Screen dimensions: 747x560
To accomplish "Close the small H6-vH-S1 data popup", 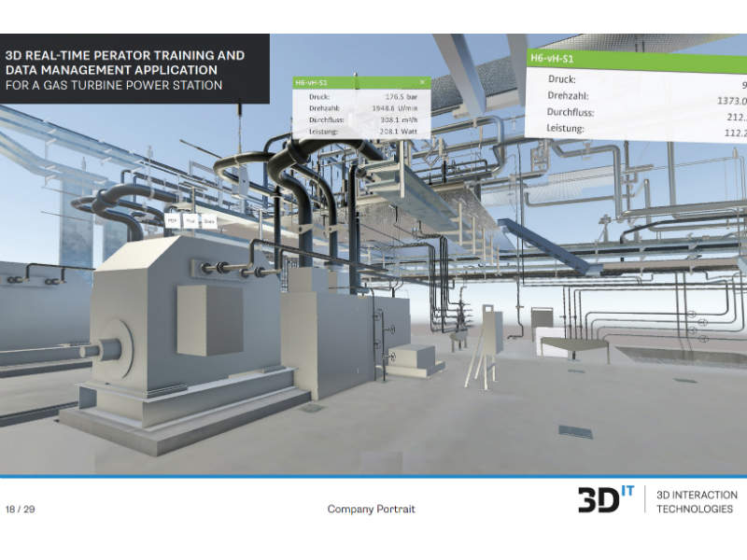I will coord(422,82).
